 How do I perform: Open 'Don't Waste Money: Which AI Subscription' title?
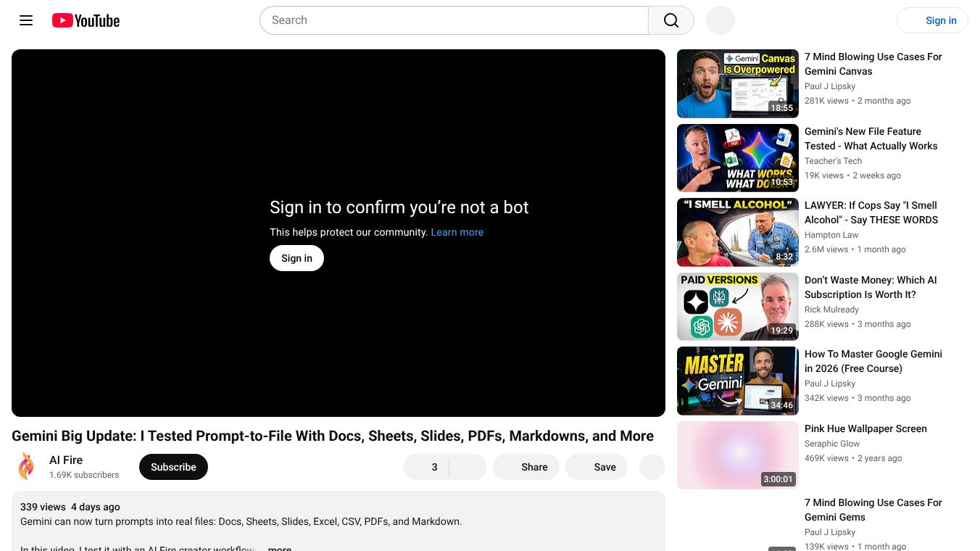871,287
